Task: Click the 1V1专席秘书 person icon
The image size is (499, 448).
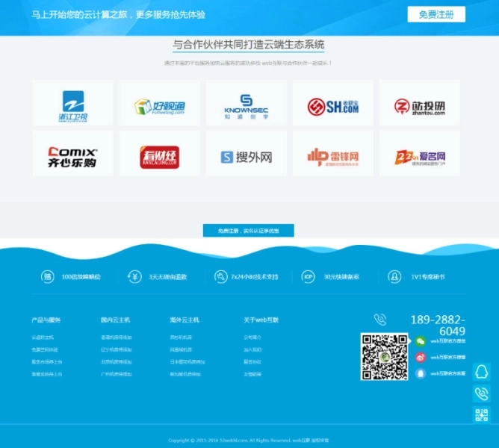Action: (x=394, y=276)
